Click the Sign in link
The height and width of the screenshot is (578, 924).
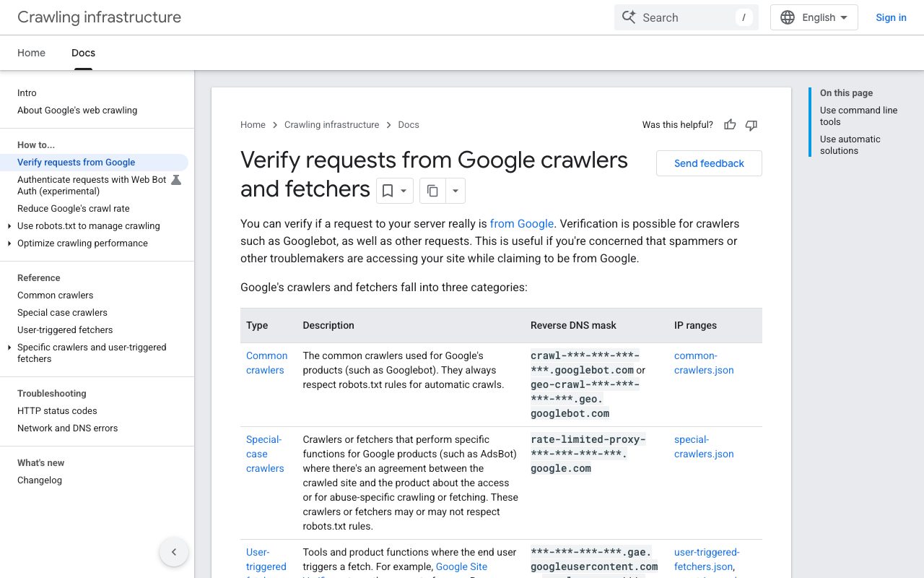pos(891,17)
